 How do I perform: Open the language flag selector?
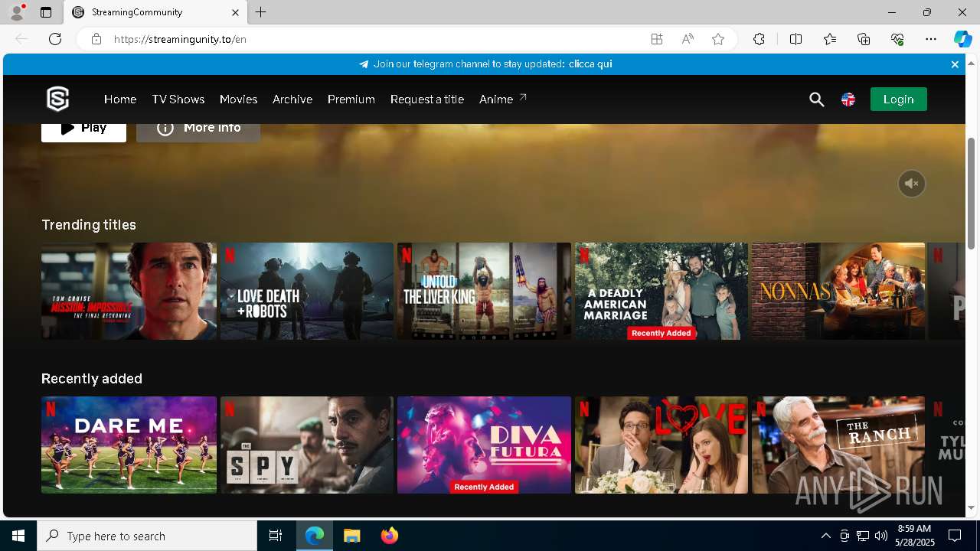click(848, 99)
